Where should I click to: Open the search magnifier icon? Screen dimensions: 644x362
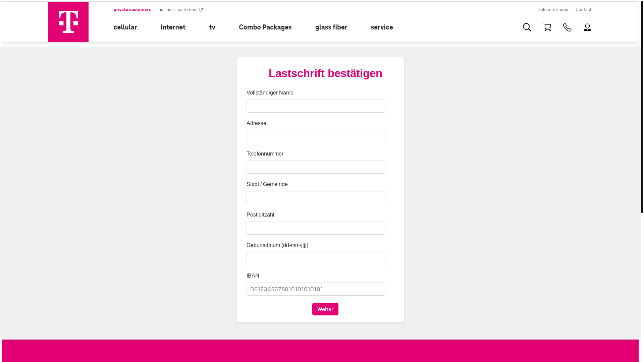coord(527,27)
